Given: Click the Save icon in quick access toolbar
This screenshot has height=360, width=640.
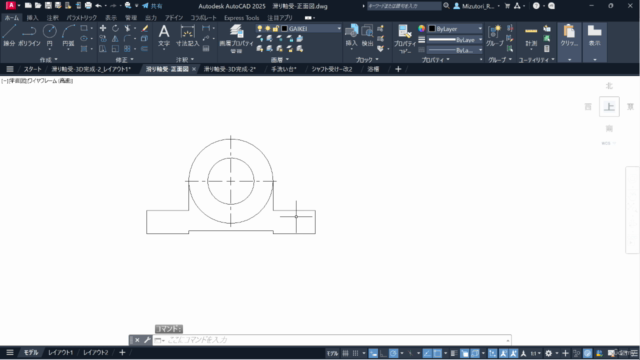Looking at the screenshot, I should click(48, 6).
